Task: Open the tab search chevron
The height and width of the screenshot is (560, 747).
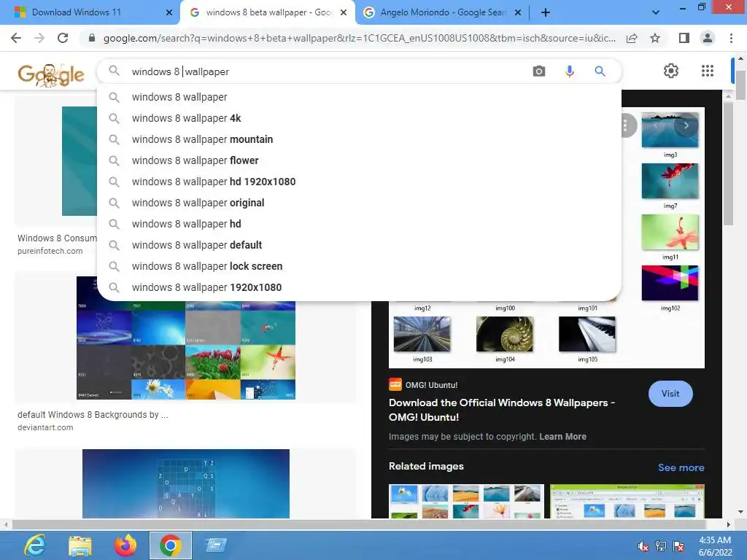Action: click(656, 12)
